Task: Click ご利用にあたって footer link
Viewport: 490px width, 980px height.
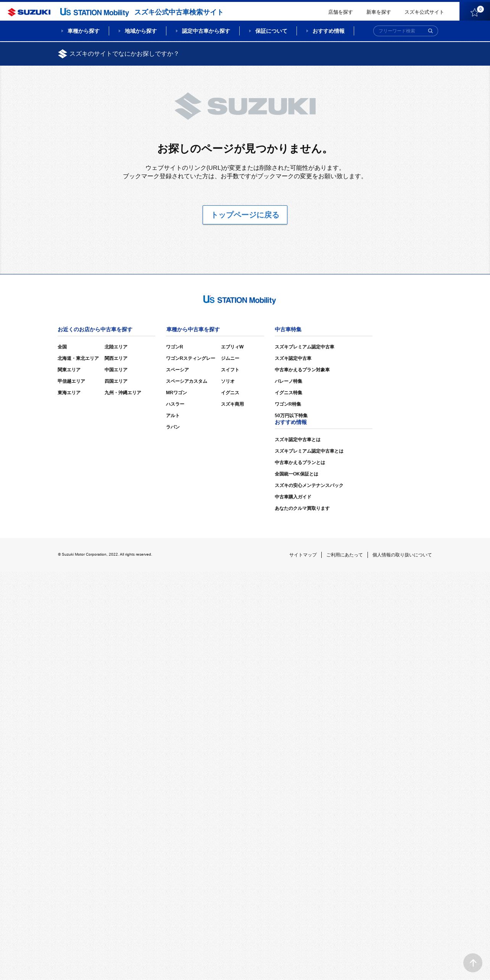Action: pos(345,555)
